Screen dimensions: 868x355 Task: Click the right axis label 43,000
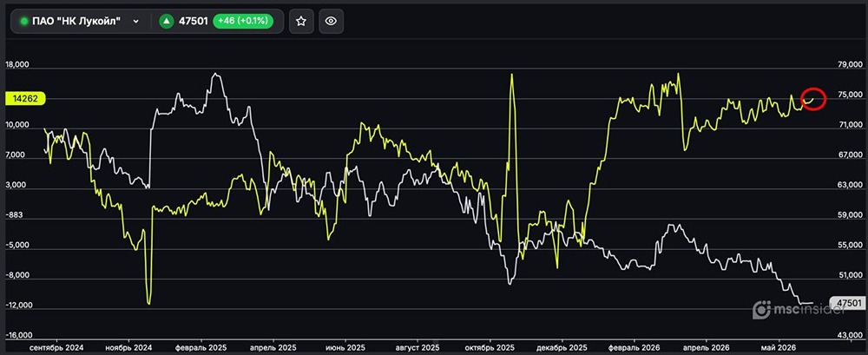851,336
